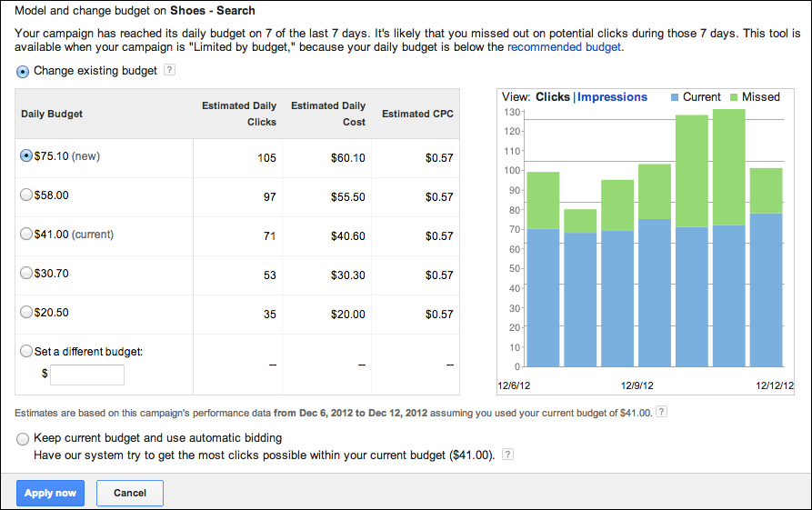Select the $75.10 (new) daily budget
This screenshot has height=510, width=812.
[x=26, y=155]
